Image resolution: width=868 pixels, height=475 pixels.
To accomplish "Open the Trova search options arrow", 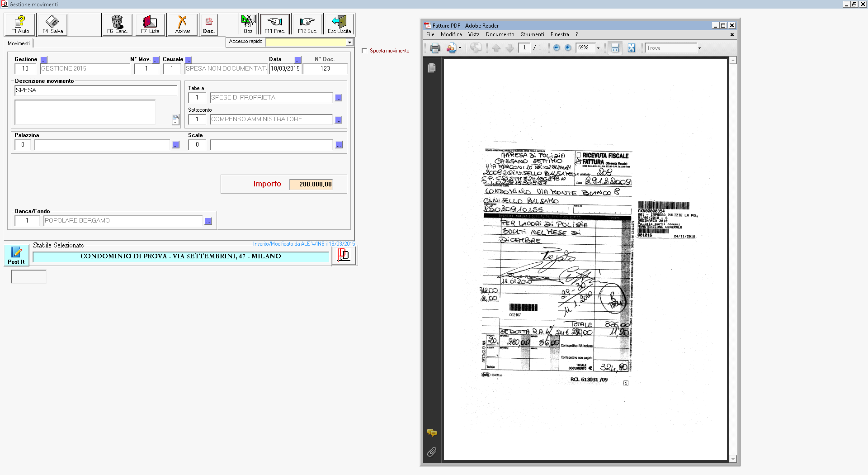I will click(x=699, y=48).
